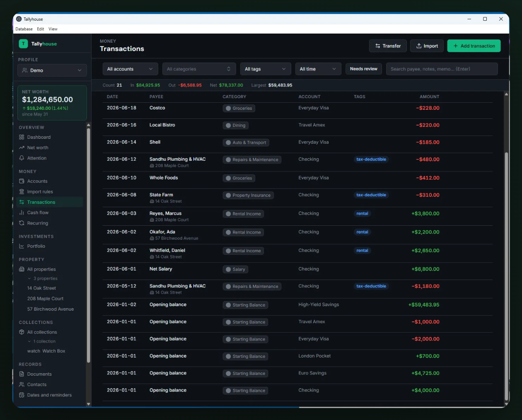Click the Net worth trend icon
This screenshot has height=420, width=522.
tap(22, 147)
